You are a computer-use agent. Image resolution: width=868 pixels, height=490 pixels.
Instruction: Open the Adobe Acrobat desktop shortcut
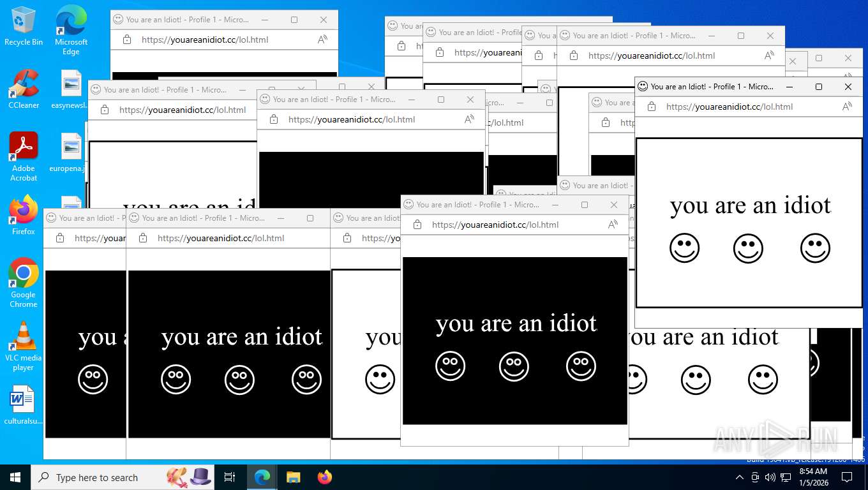click(24, 157)
